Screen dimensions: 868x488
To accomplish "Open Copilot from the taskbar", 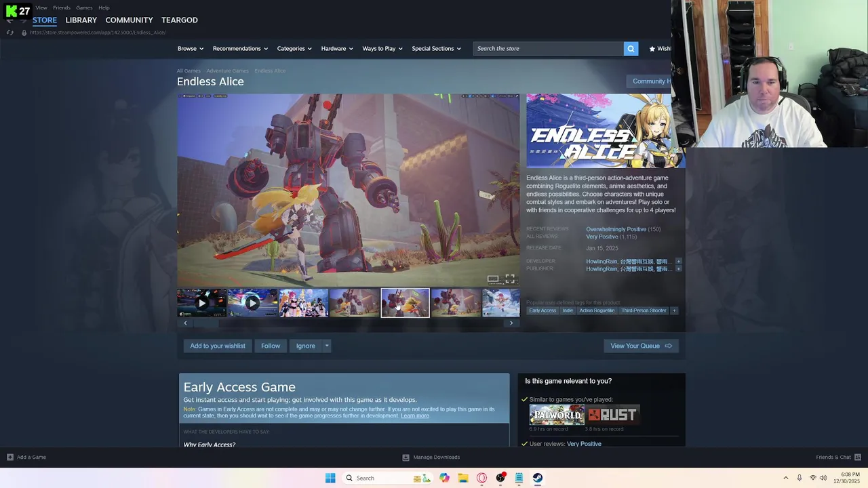I will coord(444,478).
